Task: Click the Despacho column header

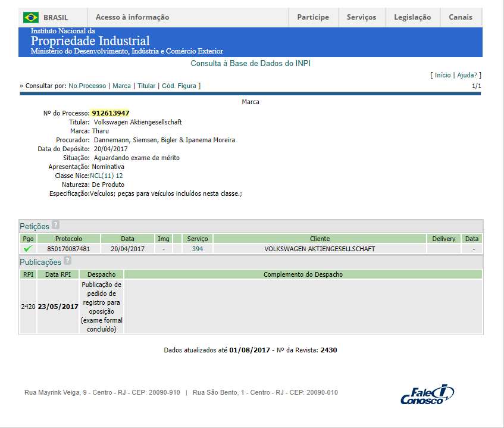Action: coord(102,274)
